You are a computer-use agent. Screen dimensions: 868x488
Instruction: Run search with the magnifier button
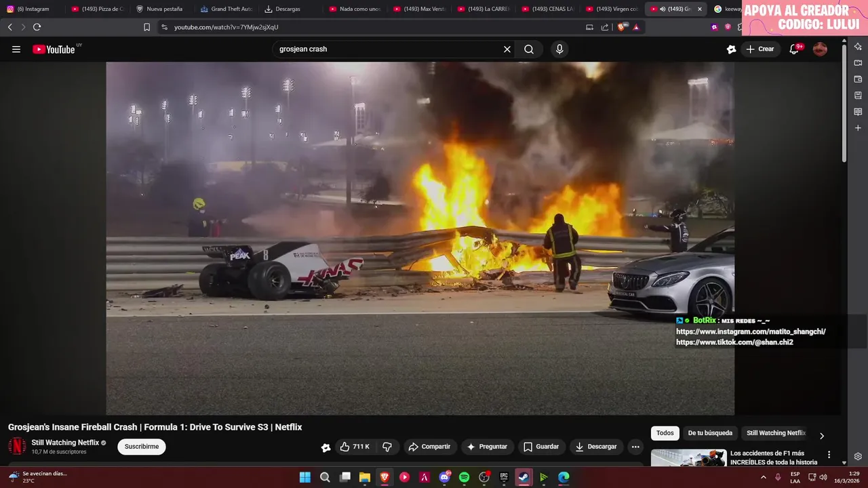[x=529, y=49]
